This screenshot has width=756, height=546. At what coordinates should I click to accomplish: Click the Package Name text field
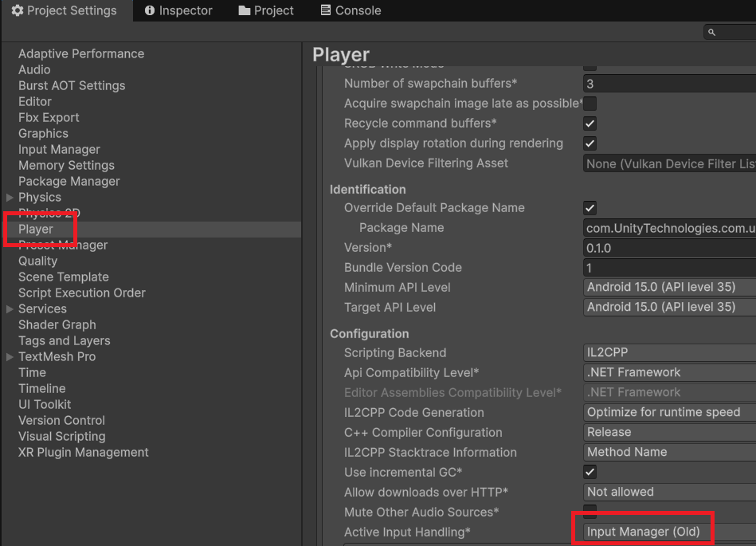tap(669, 228)
